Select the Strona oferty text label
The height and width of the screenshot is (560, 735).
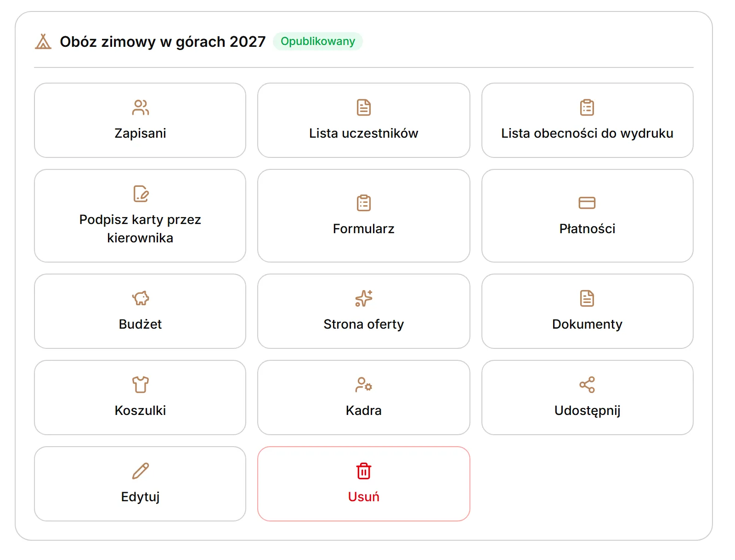pyautogui.click(x=364, y=324)
